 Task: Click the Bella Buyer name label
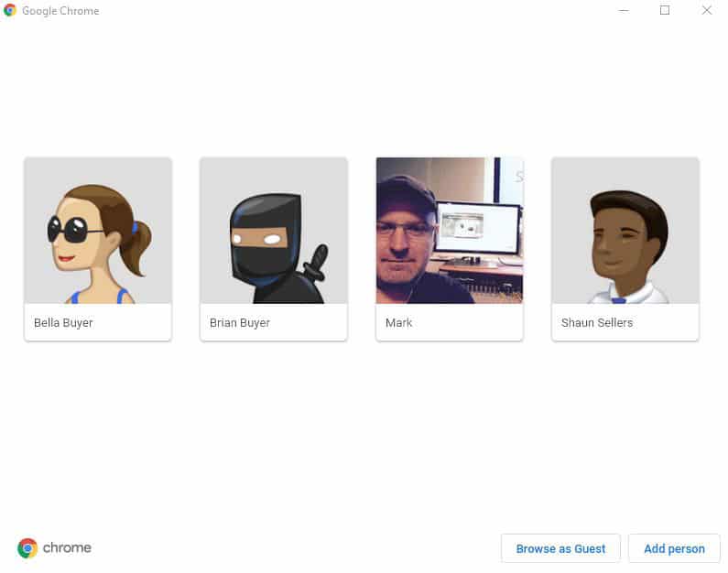pyautogui.click(x=63, y=322)
